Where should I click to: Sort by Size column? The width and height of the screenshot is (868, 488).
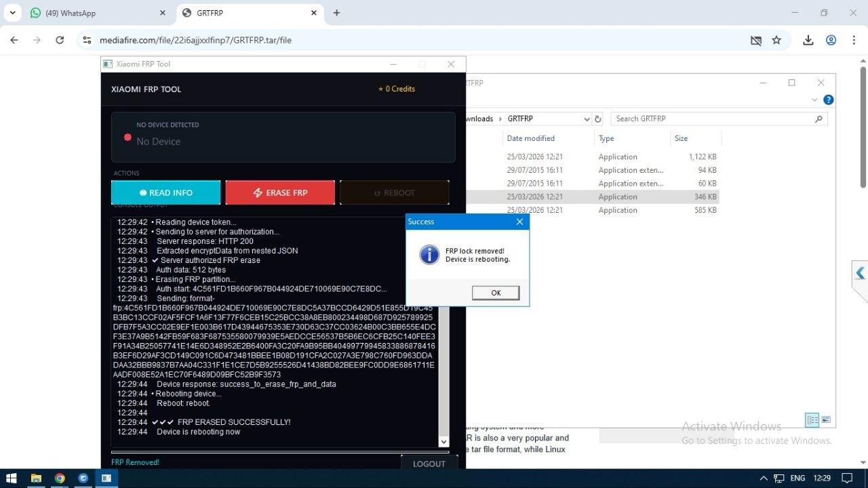682,138
